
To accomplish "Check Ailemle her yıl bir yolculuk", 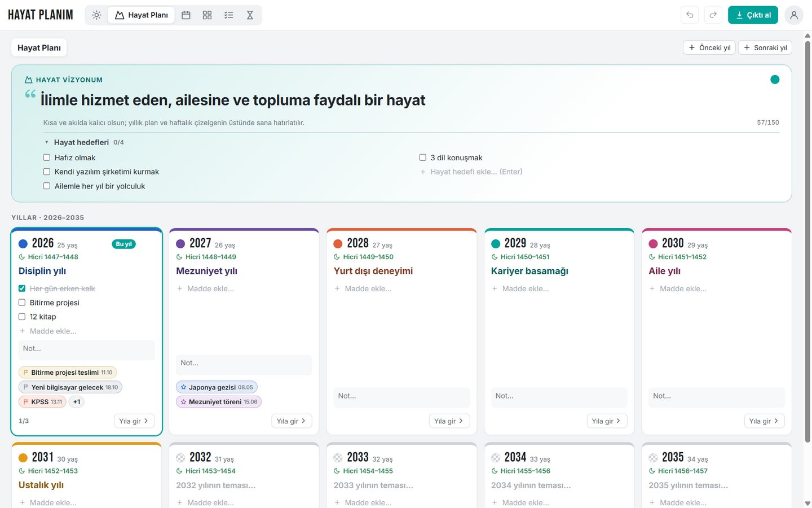I will [x=47, y=186].
